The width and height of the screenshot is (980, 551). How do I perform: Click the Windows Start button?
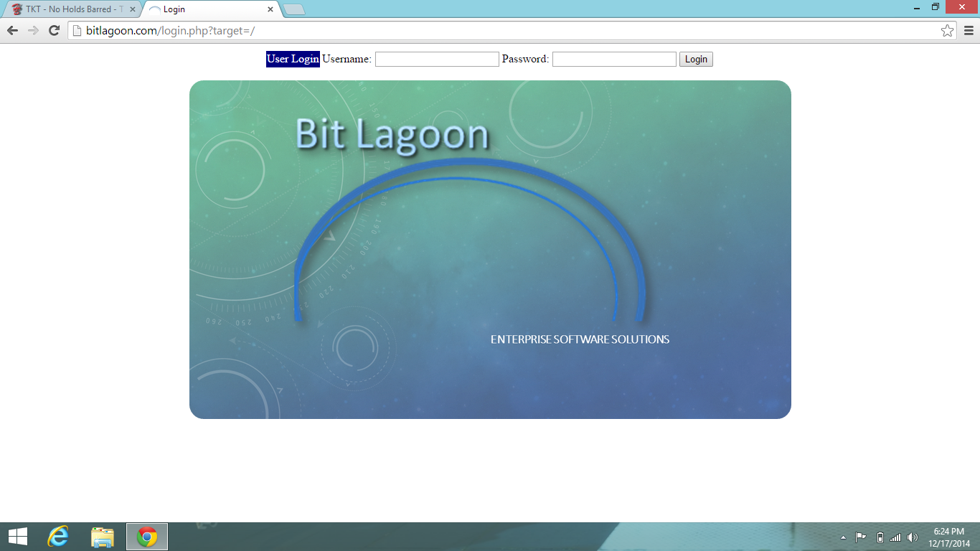17,537
